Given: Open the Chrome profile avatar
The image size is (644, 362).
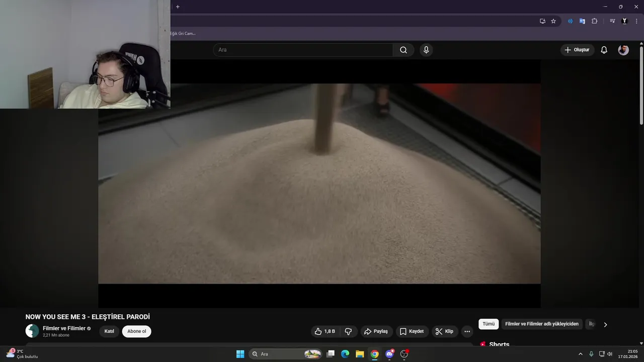Looking at the screenshot, I should pyautogui.click(x=624, y=21).
